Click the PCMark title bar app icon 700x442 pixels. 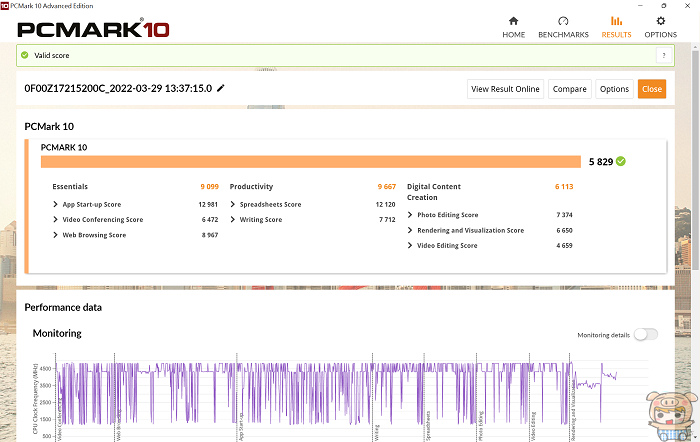6,5
